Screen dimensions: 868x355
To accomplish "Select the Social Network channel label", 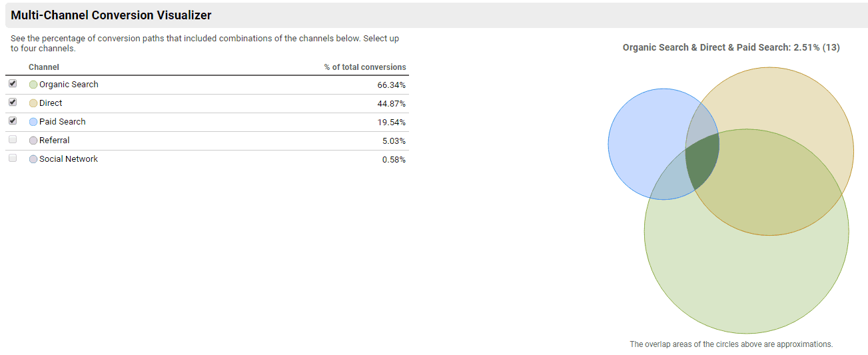I will 69,159.
